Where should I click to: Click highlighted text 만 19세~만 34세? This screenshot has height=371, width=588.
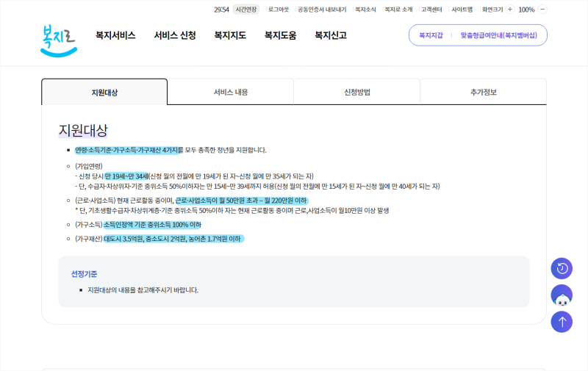(x=126, y=176)
